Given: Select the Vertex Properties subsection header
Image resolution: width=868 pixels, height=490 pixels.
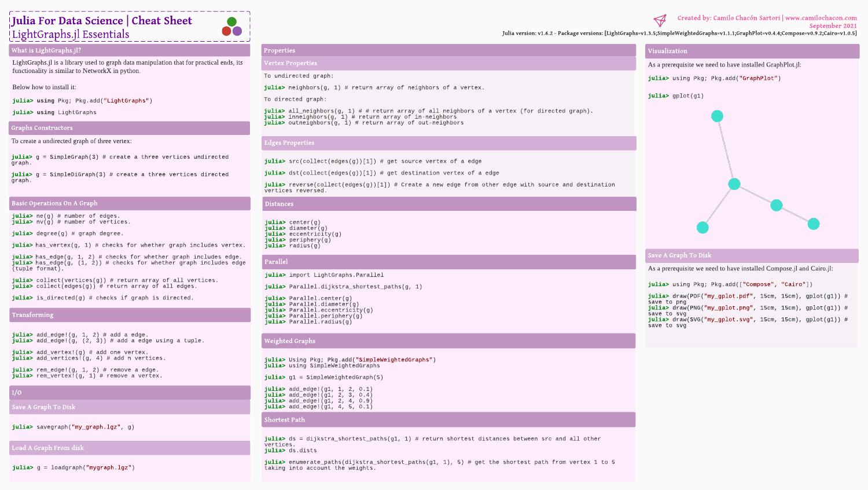Looking at the screenshot, I should 290,63.
